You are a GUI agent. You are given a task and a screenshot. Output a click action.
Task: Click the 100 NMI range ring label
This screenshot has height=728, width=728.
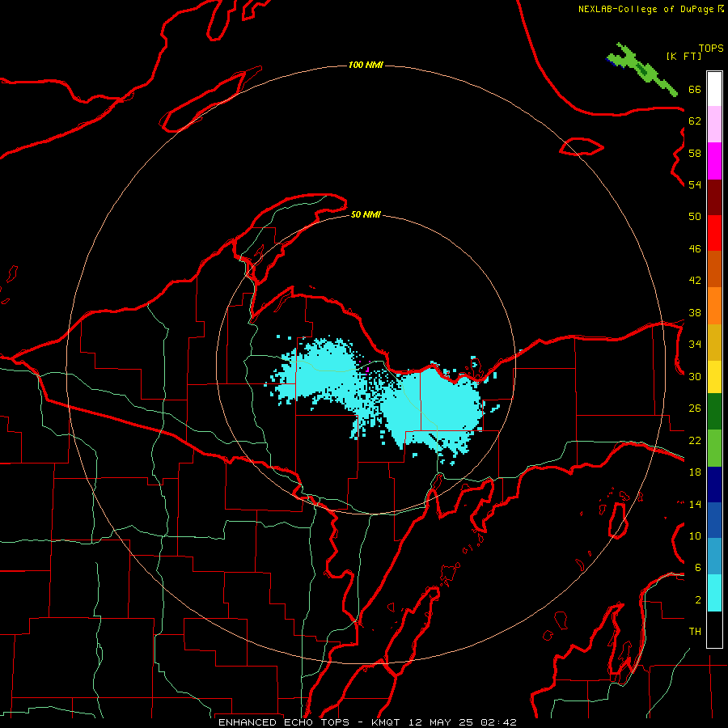point(366,65)
